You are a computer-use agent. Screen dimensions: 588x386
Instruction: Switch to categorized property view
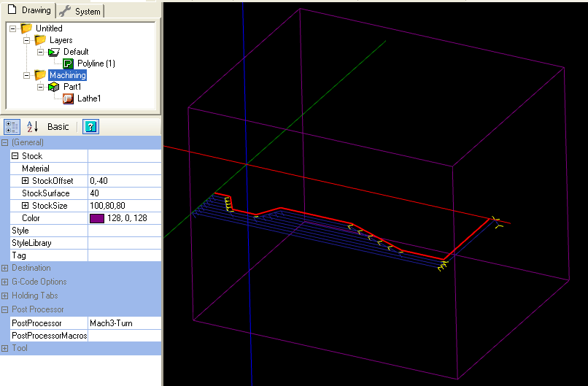pyautogui.click(x=12, y=126)
